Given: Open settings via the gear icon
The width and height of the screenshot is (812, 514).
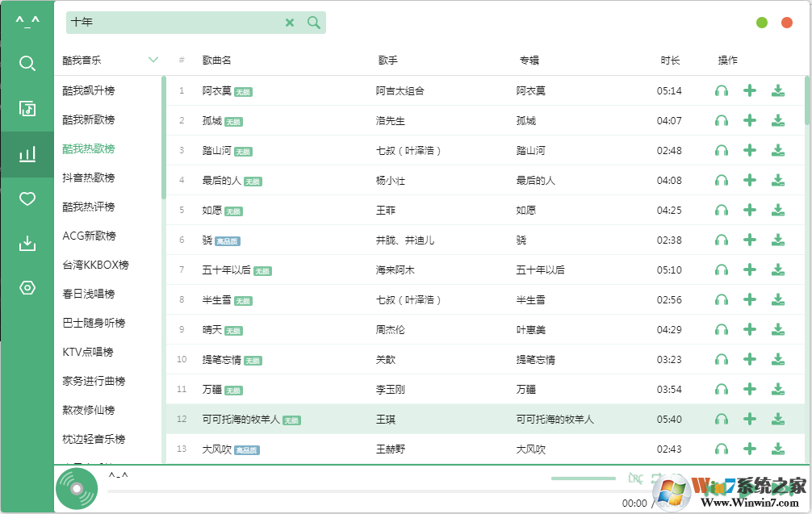Looking at the screenshot, I should coord(27,287).
